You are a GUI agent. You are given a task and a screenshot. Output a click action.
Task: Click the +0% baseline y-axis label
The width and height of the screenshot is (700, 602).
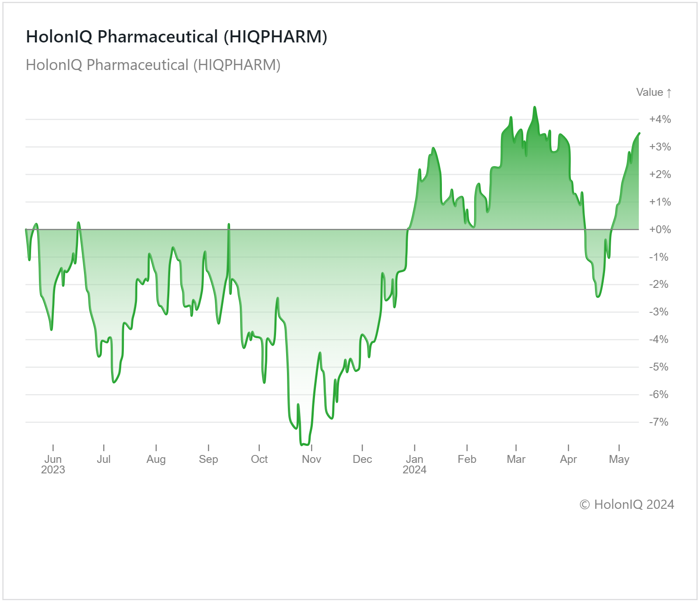pyautogui.click(x=660, y=229)
